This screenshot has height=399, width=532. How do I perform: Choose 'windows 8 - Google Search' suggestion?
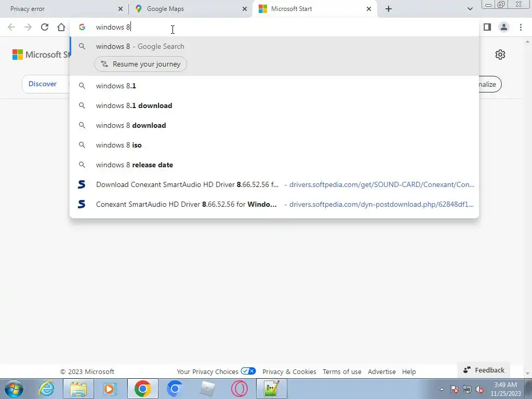click(x=274, y=46)
